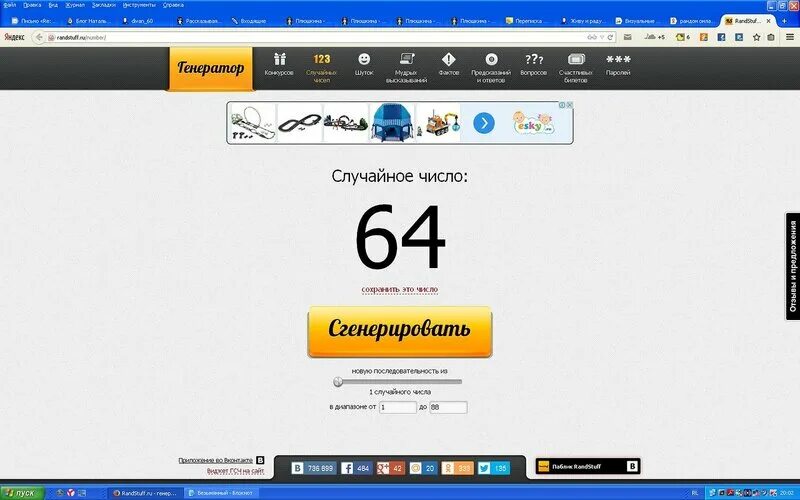Share via Google Plus button 42
The image size is (800, 500).
click(390, 468)
